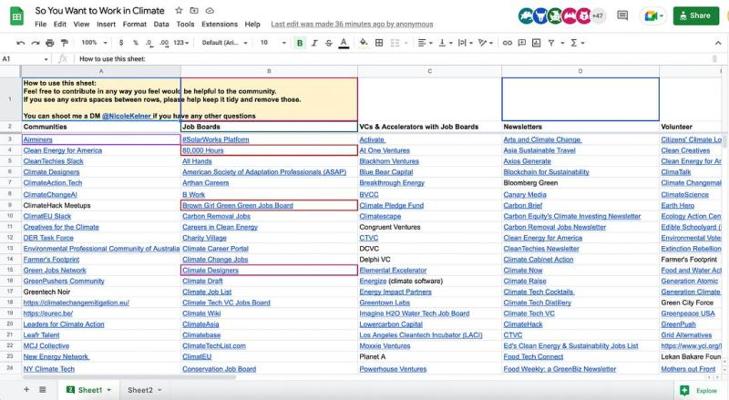Click the Redo arrow icon
Viewport: 729px width, 400px height.
click(x=35, y=43)
